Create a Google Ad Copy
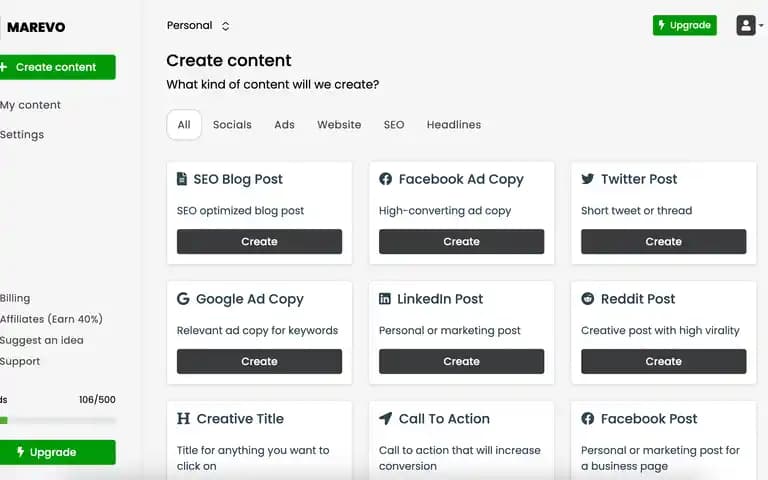Viewport: 768px width, 480px height. 260,361
